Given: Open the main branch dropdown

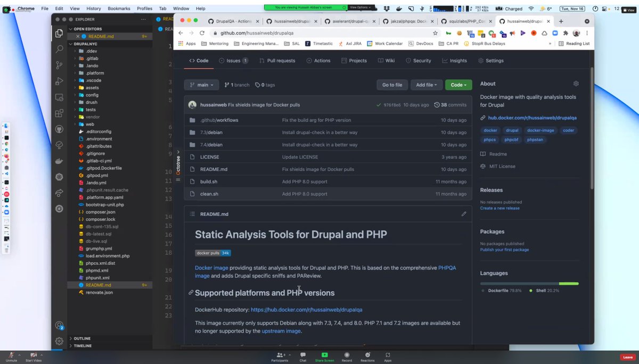Looking at the screenshot, I should pos(201,85).
